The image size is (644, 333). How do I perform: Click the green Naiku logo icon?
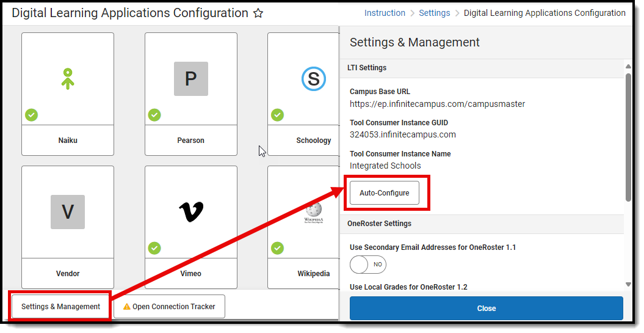(x=68, y=79)
